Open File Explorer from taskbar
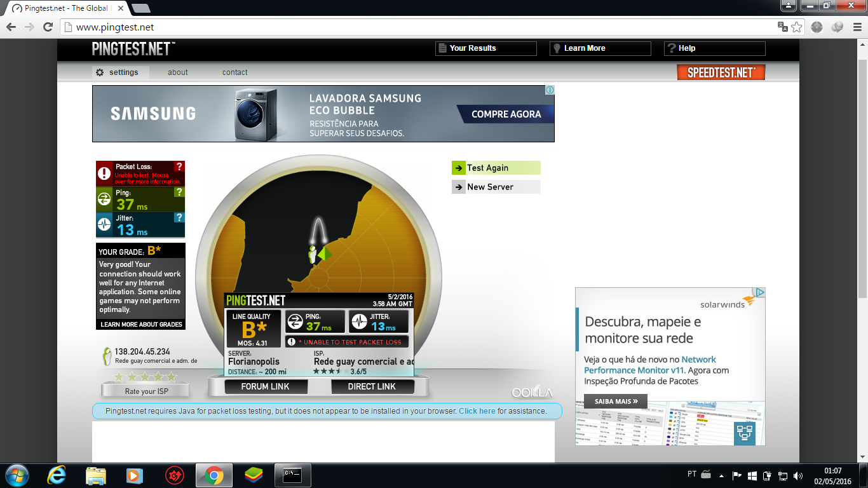The image size is (868, 488). click(x=96, y=475)
